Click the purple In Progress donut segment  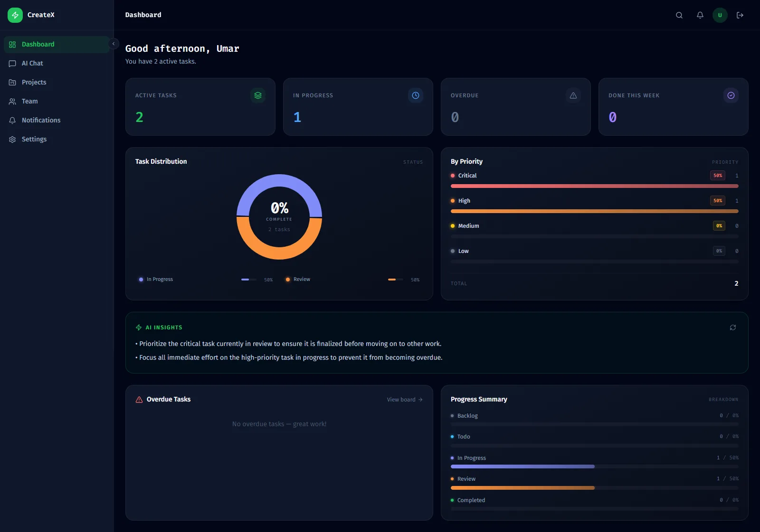pos(279,180)
